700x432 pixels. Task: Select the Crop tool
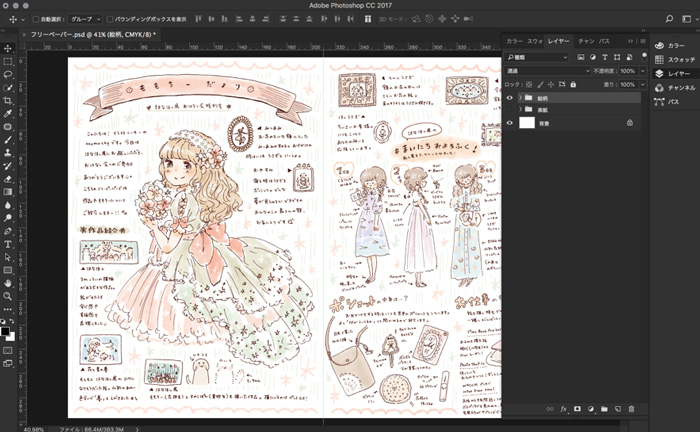[8, 100]
